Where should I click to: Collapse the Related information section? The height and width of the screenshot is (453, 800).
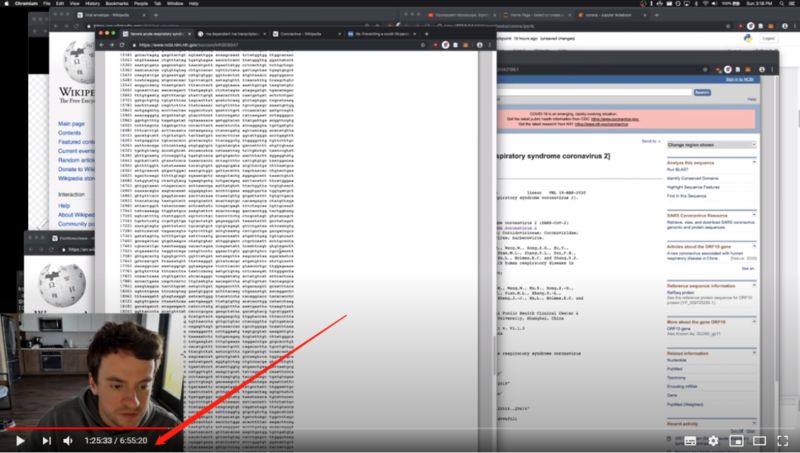pos(754,353)
